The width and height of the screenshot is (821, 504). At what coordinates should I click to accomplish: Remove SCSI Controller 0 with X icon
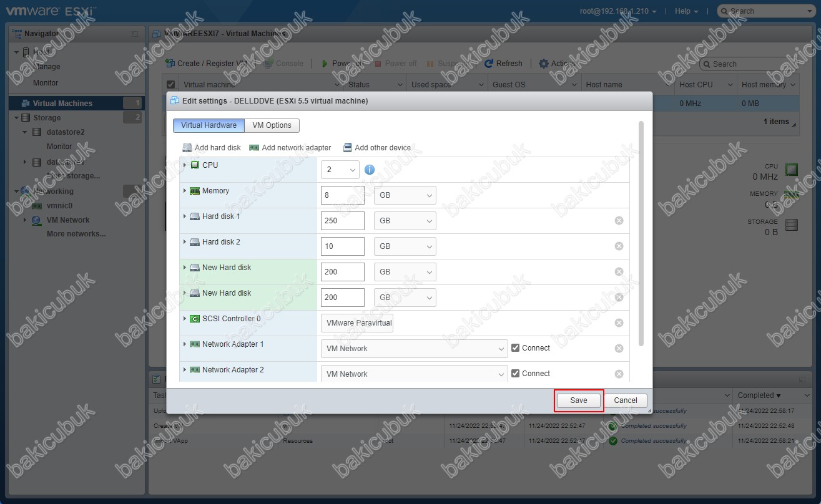point(619,323)
